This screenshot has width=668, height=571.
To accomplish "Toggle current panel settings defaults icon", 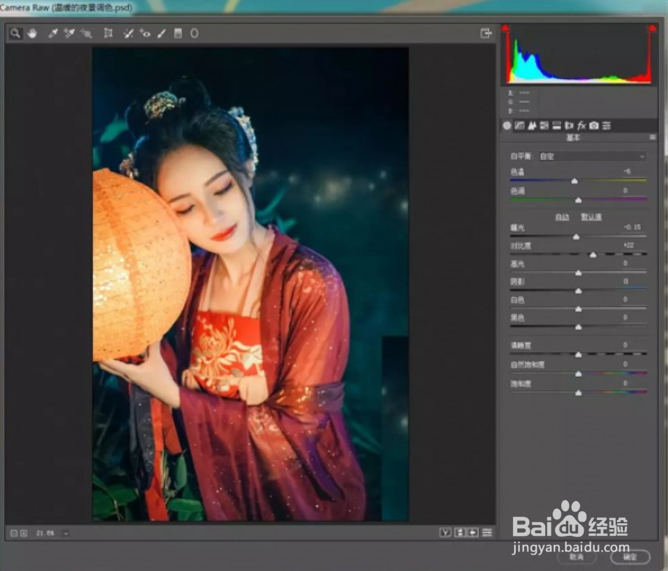I will point(487,532).
